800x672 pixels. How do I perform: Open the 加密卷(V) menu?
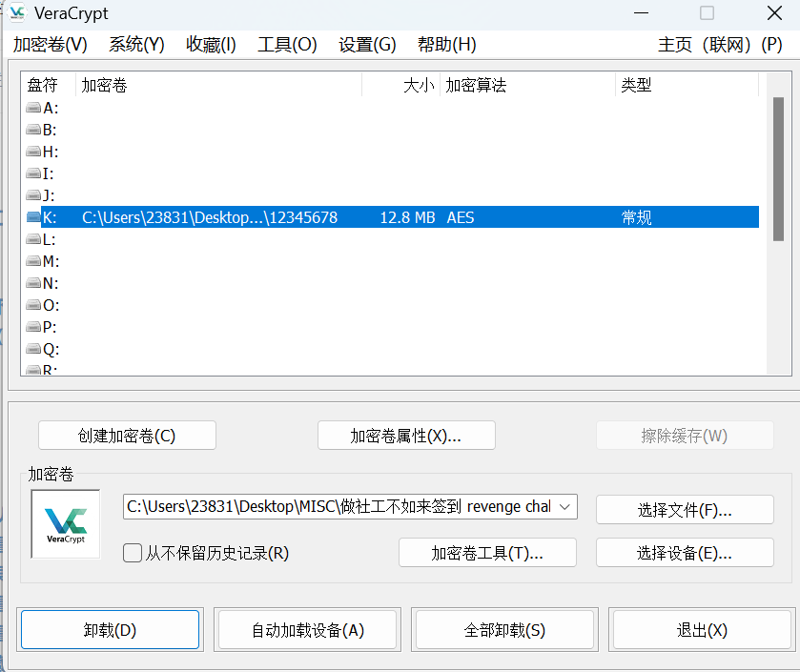[x=50, y=45]
